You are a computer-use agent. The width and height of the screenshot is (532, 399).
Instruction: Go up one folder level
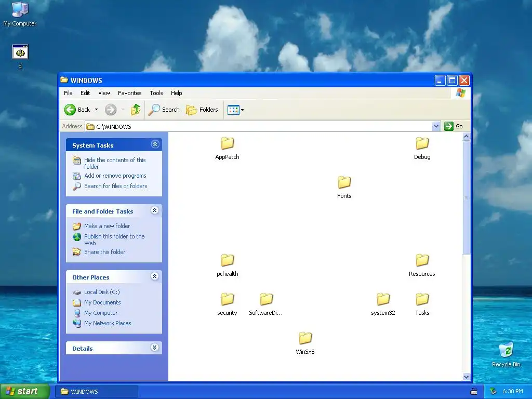(136, 110)
